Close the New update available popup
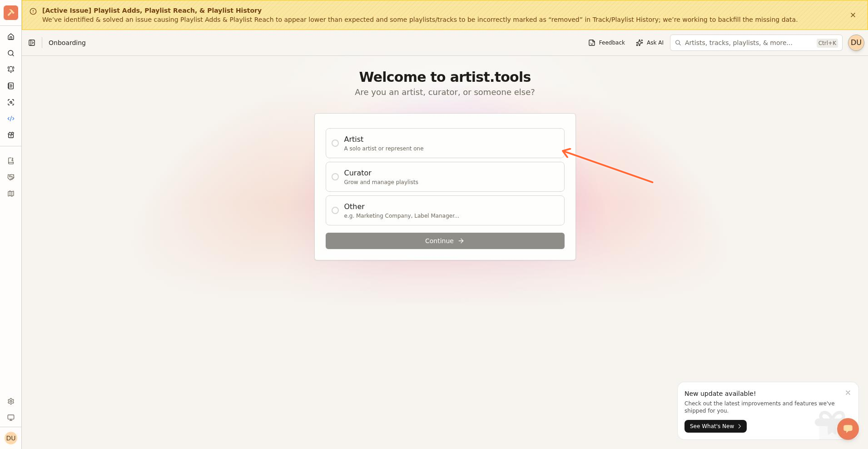 coord(848,393)
